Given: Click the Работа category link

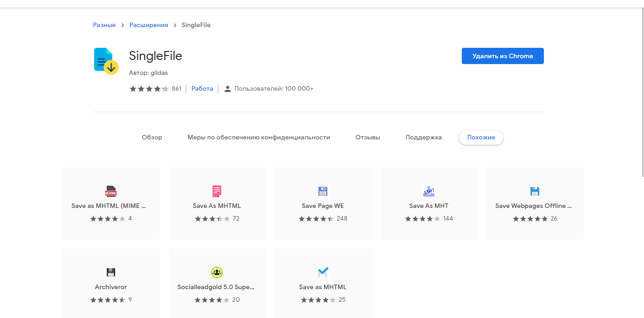Looking at the screenshot, I should click(202, 89).
